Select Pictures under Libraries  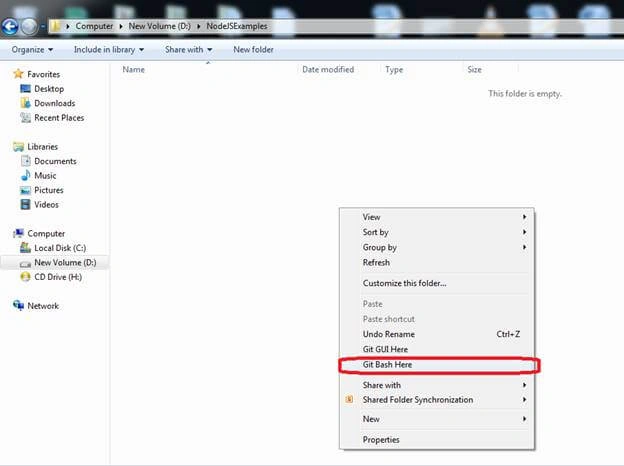point(49,190)
